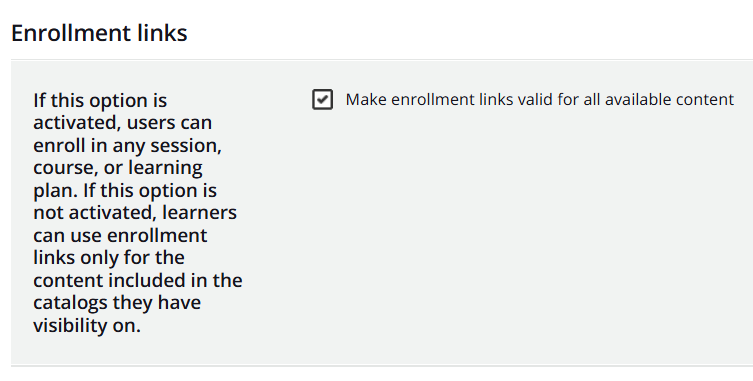Viewport: 753px width, 381px height.
Task: Select the 'Enrollment links' section heading
Action: click(x=99, y=33)
